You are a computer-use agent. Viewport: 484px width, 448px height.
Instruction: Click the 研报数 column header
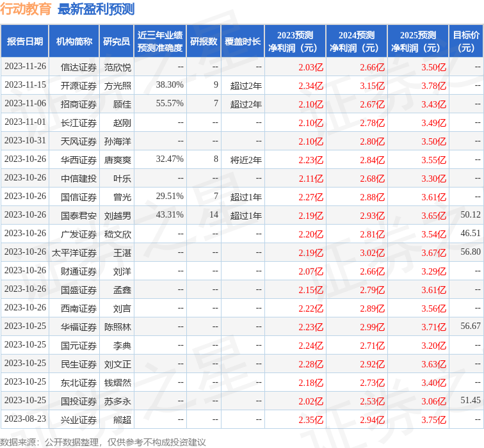pyautogui.click(x=204, y=42)
